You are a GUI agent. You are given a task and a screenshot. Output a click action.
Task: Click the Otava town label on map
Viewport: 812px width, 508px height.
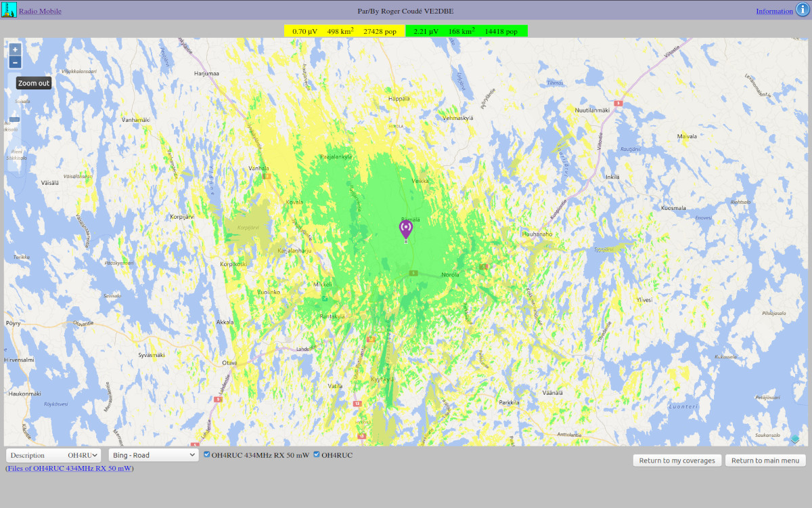(229, 363)
